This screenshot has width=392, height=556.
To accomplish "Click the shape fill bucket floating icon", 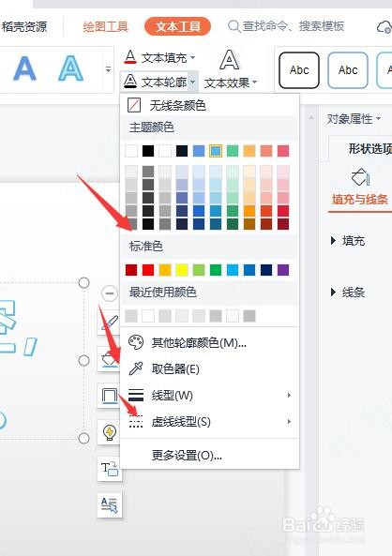I will coord(110,359).
